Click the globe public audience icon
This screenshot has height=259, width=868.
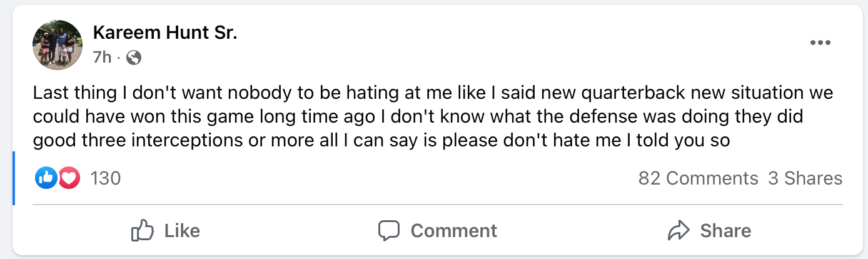(134, 58)
